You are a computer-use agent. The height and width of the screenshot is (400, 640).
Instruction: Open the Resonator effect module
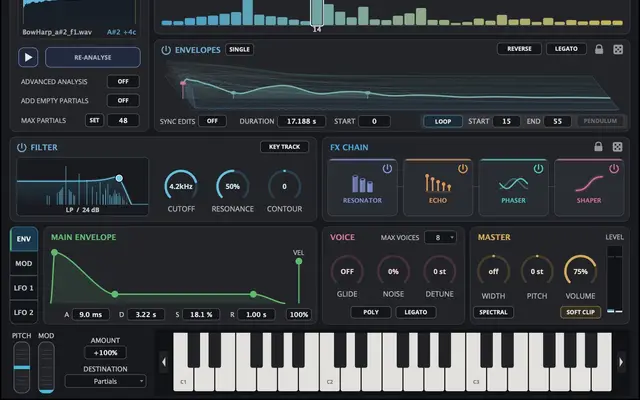click(x=362, y=188)
